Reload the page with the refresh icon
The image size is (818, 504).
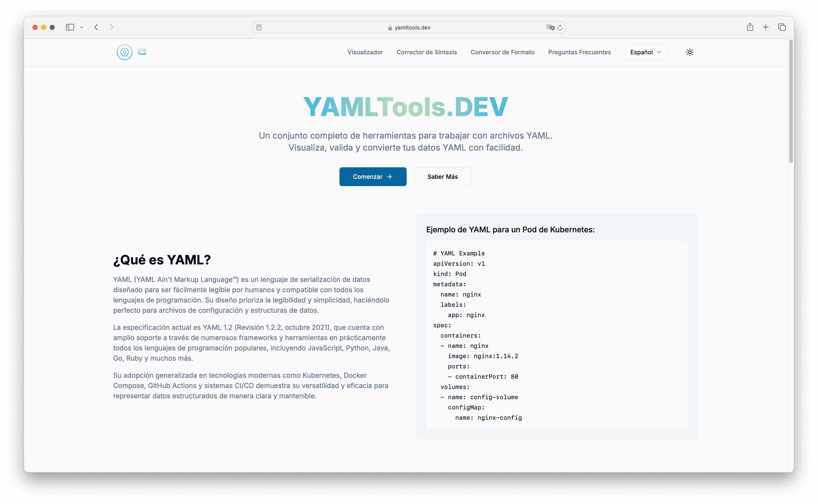(x=560, y=28)
